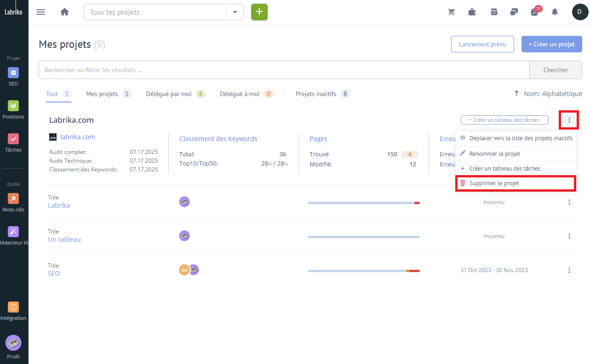Screen dimensions: 590x364
Task: Open the shopping cart icon
Action: tap(452, 12)
